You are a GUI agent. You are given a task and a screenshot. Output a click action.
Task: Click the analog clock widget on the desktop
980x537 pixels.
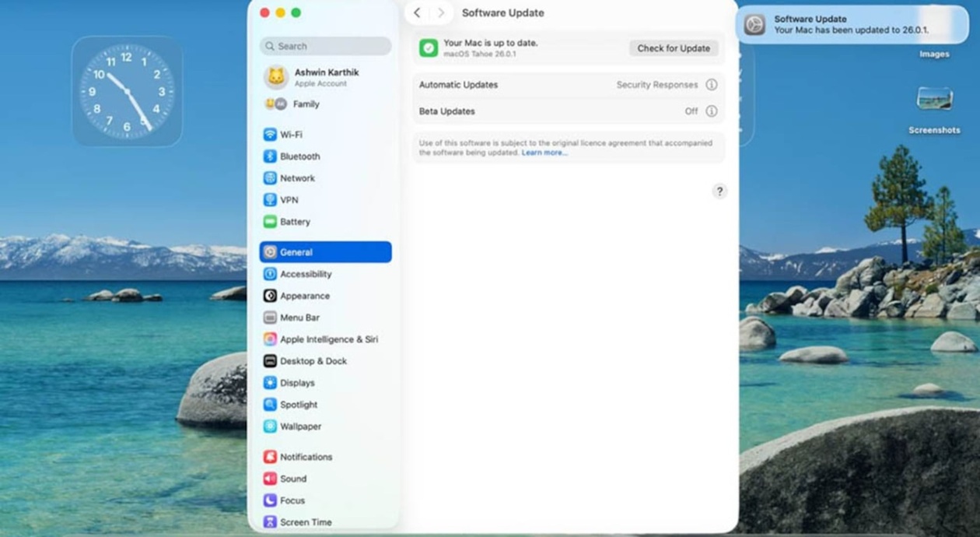tap(127, 91)
